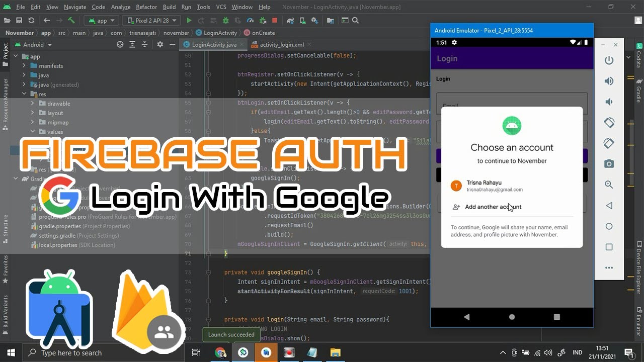
Task: Click the emulator volume down icon
Action: pyautogui.click(x=609, y=102)
